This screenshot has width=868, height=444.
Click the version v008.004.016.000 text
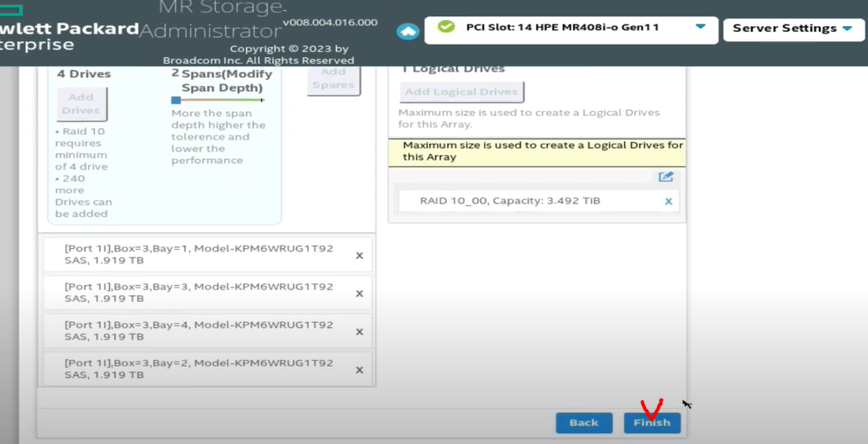[x=330, y=23]
